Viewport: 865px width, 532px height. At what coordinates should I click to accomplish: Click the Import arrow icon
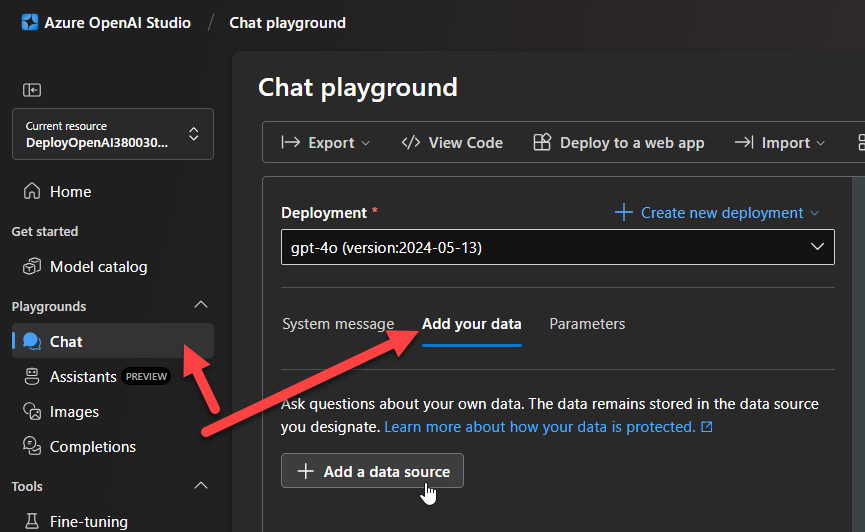click(x=744, y=142)
